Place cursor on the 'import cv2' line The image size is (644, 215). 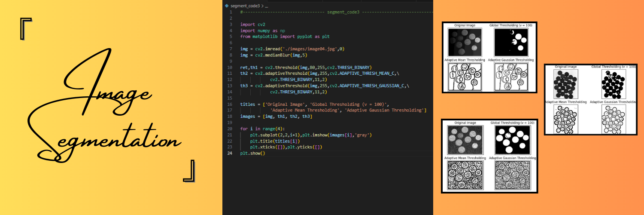click(250, 25)
